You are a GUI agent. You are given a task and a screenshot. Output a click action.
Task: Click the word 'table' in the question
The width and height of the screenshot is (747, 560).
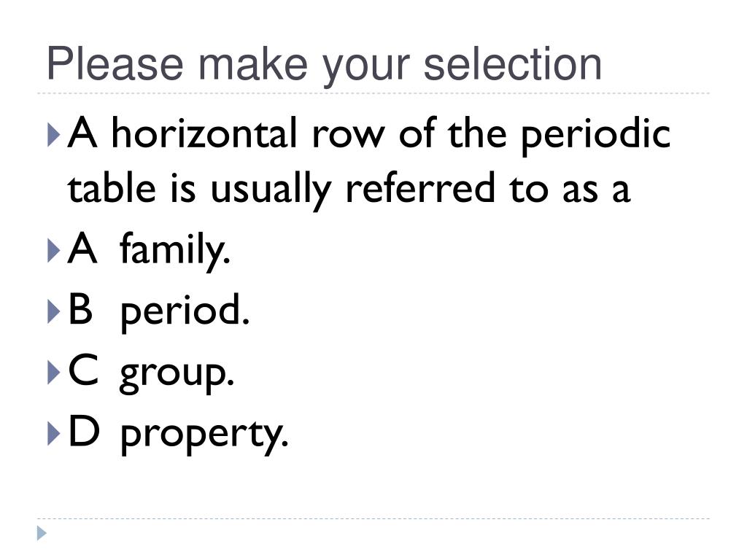click(x=112, y=187)
